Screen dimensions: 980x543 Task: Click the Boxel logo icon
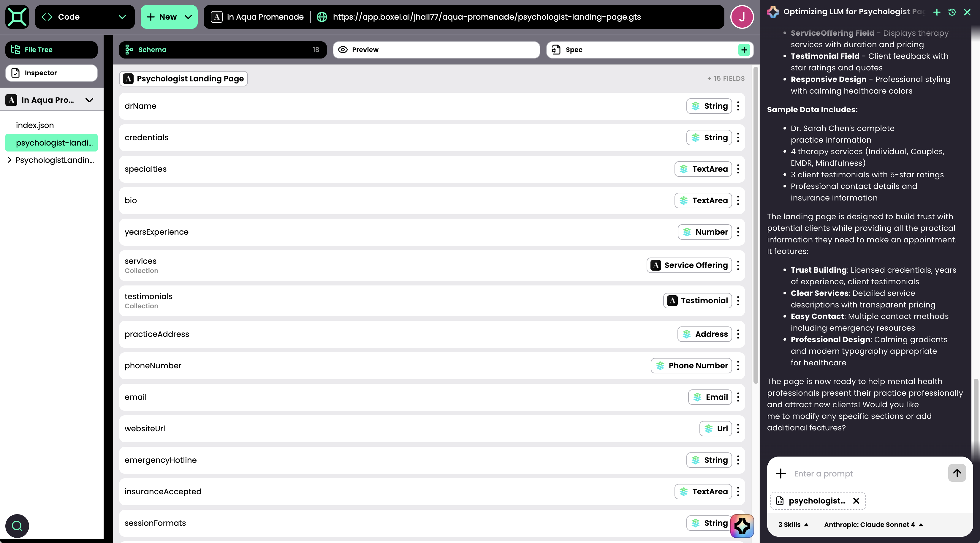click(x=17, y=17)
